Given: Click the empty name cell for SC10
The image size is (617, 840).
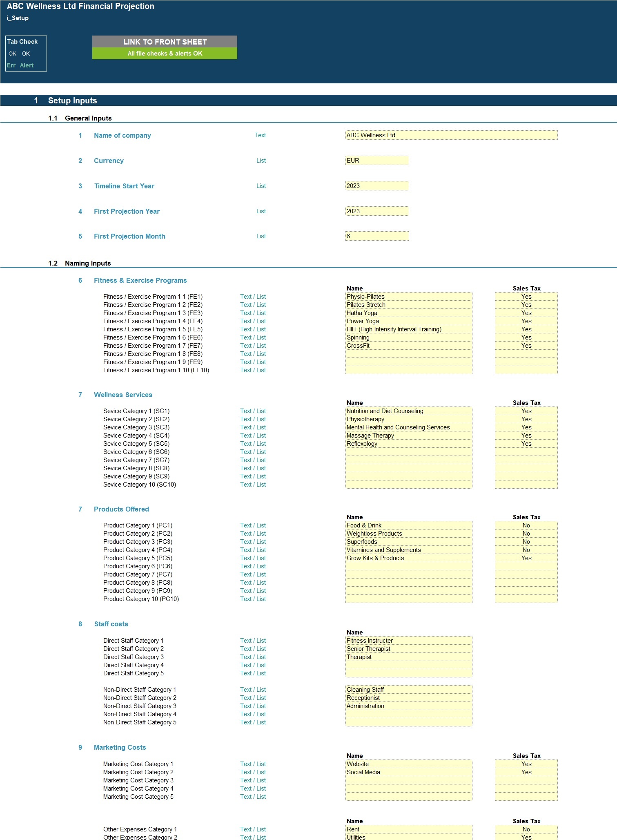Looking at the screenshot, I should coord(409,485).
